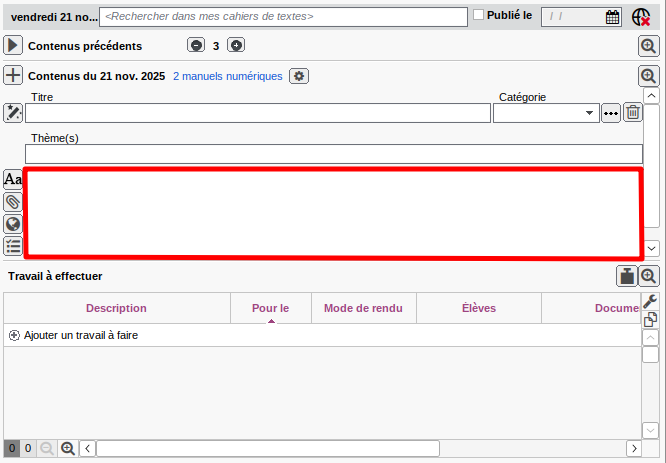Decrease the previous contents count

[x=196, y=45]
